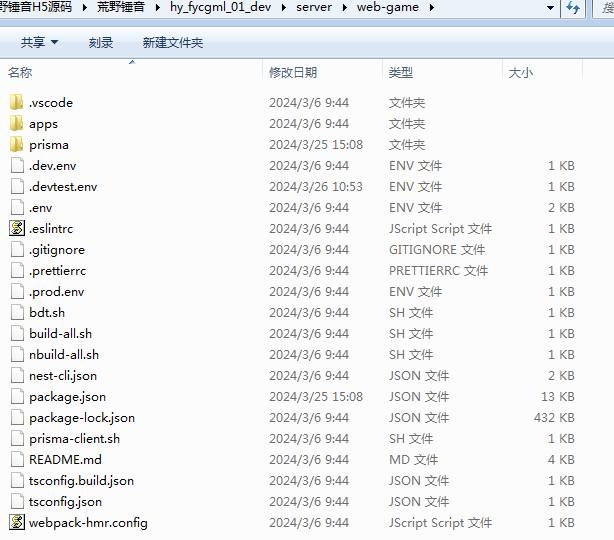Screen dimensions: 614x540
Task: Open the 共享 dropdown menu
Action: click(x=39, y=43)
